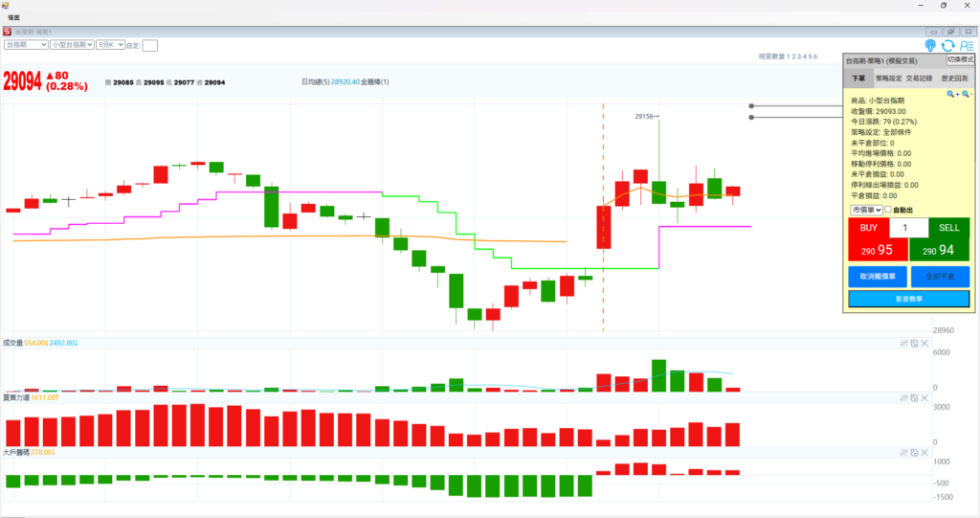Open the 市價單 order type dropdown
This screenshot has width=980, height=518.
pos(865,209)
